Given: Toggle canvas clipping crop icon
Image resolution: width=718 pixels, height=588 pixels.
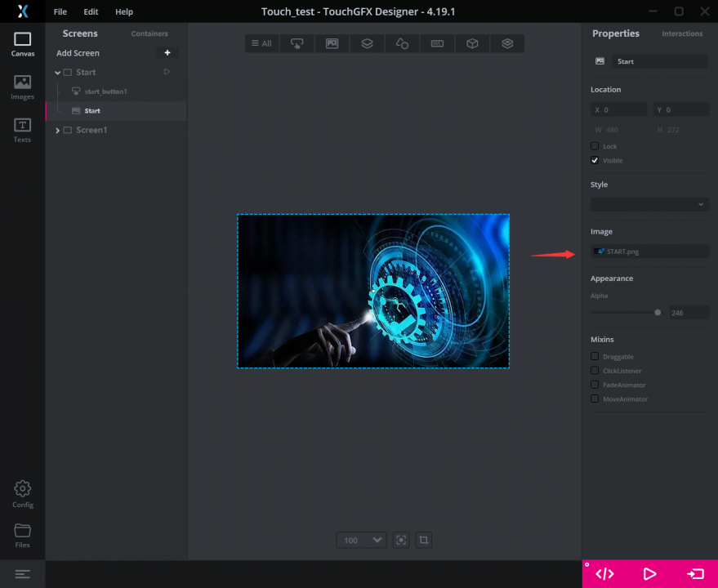Looking at the screenshot, I should click(x=424, y=541).
